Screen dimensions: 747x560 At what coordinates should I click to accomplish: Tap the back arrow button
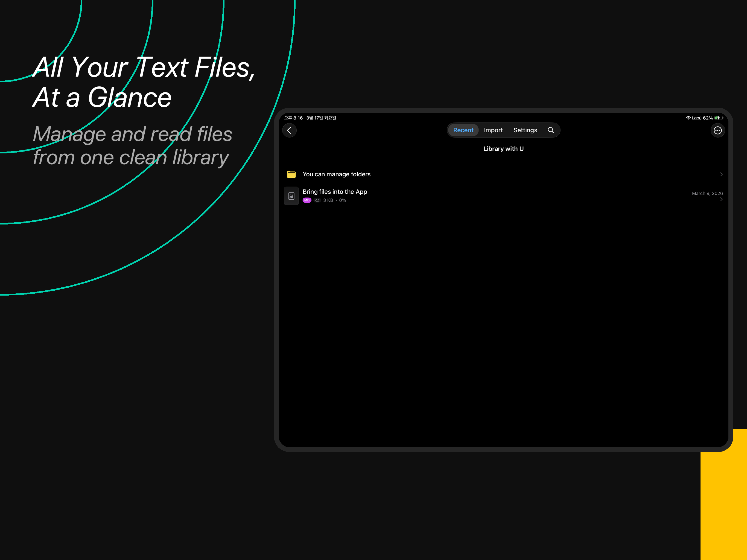[289, 130]
